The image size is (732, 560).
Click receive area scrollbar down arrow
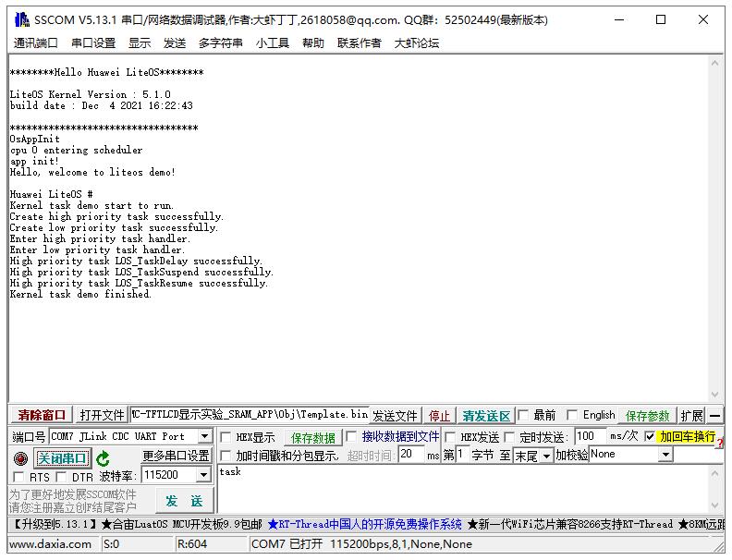coord(714,395)
